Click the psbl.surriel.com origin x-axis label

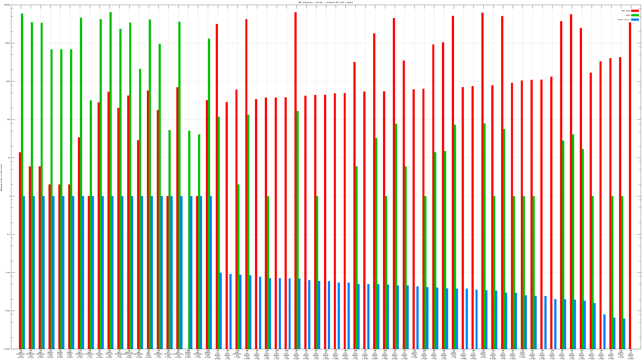(x=109, y=354)
